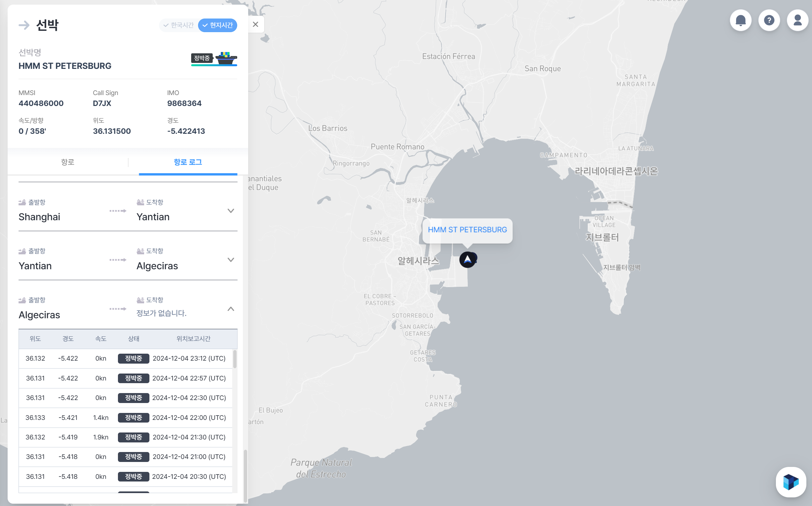Click 1.9kn speed cell
The height and width of the screenshot is (506, 812).
pyautogui.click(x=101, y=437)
